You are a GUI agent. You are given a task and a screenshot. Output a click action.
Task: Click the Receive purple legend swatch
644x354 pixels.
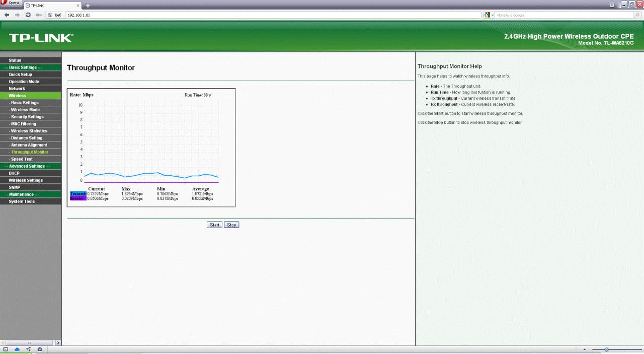tap(78, 198)
